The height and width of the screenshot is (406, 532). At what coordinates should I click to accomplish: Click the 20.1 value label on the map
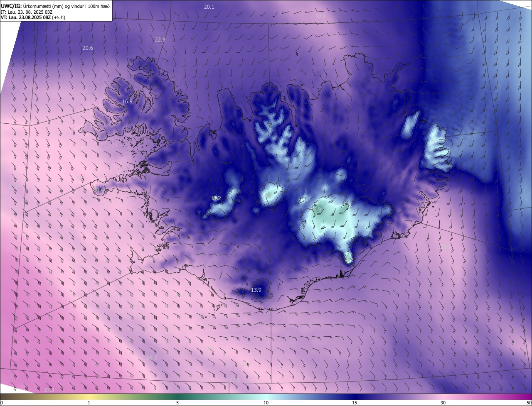tap(209, 7)
